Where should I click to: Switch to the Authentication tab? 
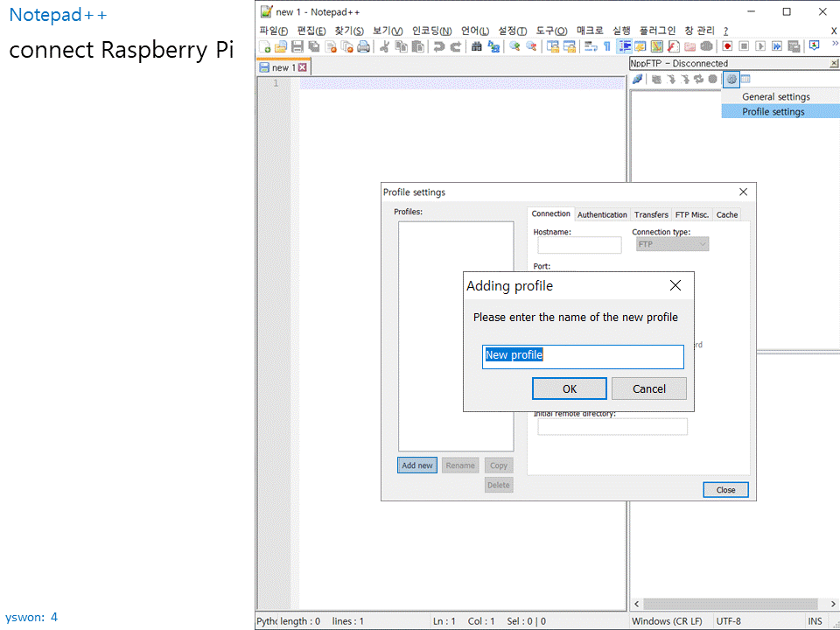[x=602, y=214]
